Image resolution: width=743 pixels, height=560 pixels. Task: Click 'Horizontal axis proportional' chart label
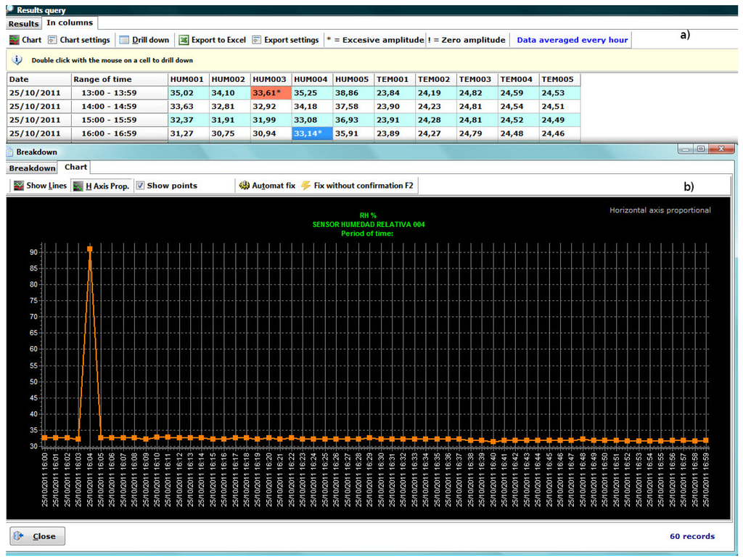pos(660,210)
